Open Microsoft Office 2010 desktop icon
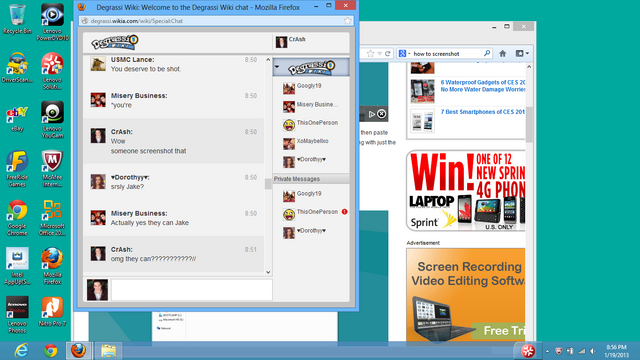 (52, 218)
